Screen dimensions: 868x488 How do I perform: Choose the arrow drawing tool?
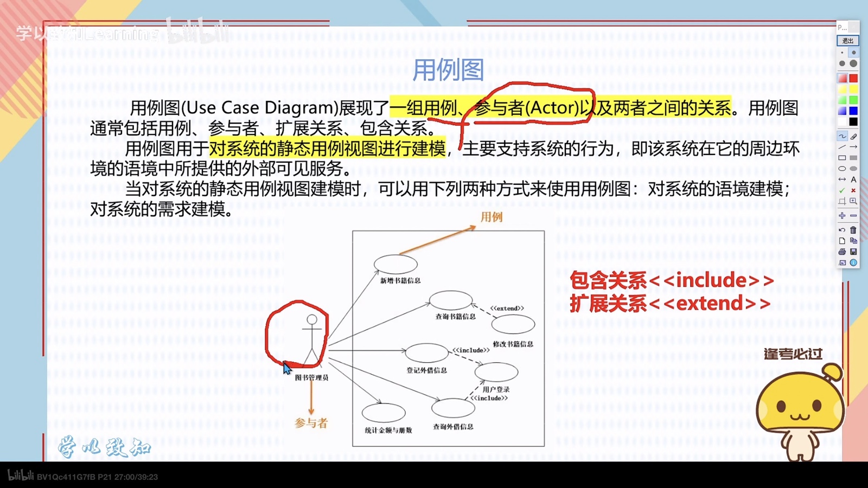[853, 147]
